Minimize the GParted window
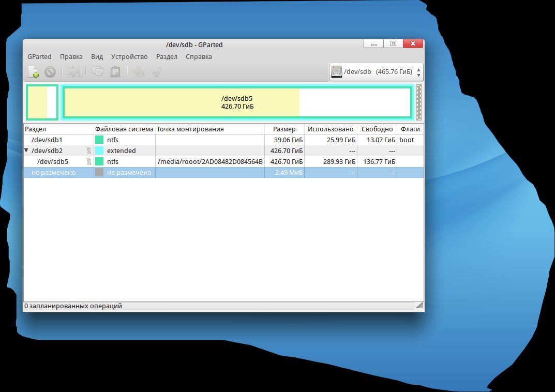555x392 pixels. coord(373,44)
